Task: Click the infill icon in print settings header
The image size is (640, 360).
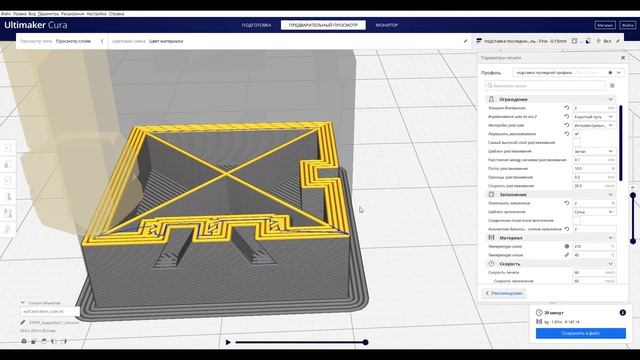Action: click(x=574, y=41)
